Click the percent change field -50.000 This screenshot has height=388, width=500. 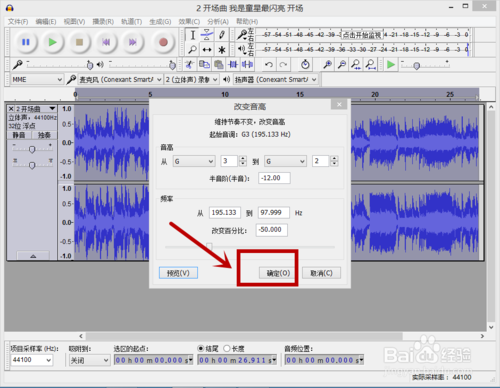(x=272, y=230)
